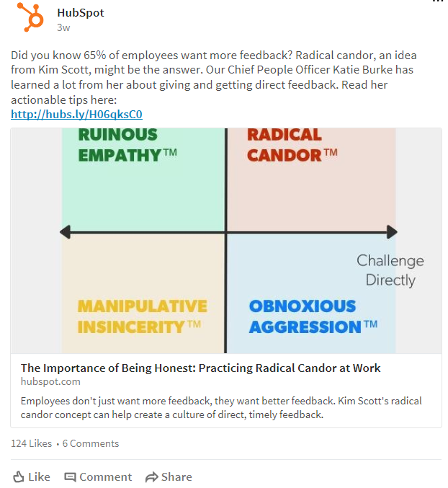This screenshot has width=448, height=488.
Task: Open the article titled The Importance of Being Honest
Action: 200,368
